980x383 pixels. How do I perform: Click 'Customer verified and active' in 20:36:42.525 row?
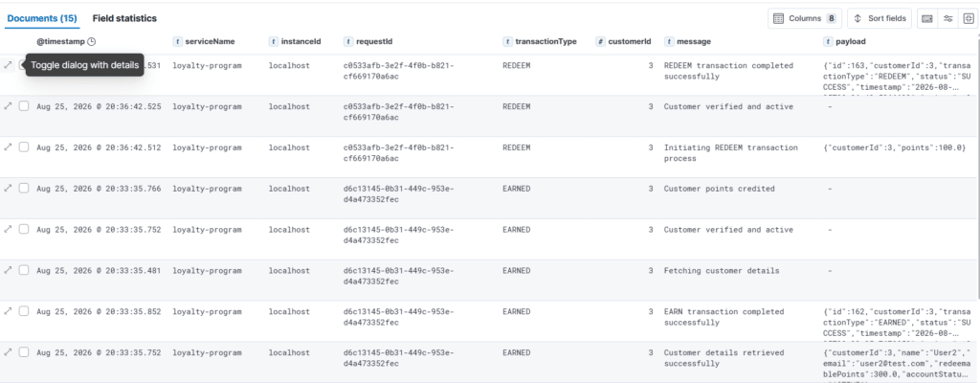pyautogui.click(x=728, y=106)
